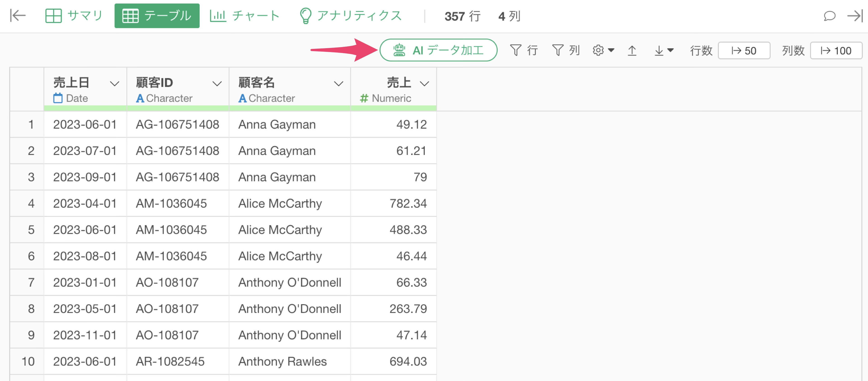The image size is (868, 381).
Task: Select cell 2023-01-01 in row 7
Action: [x=85, y=282]
